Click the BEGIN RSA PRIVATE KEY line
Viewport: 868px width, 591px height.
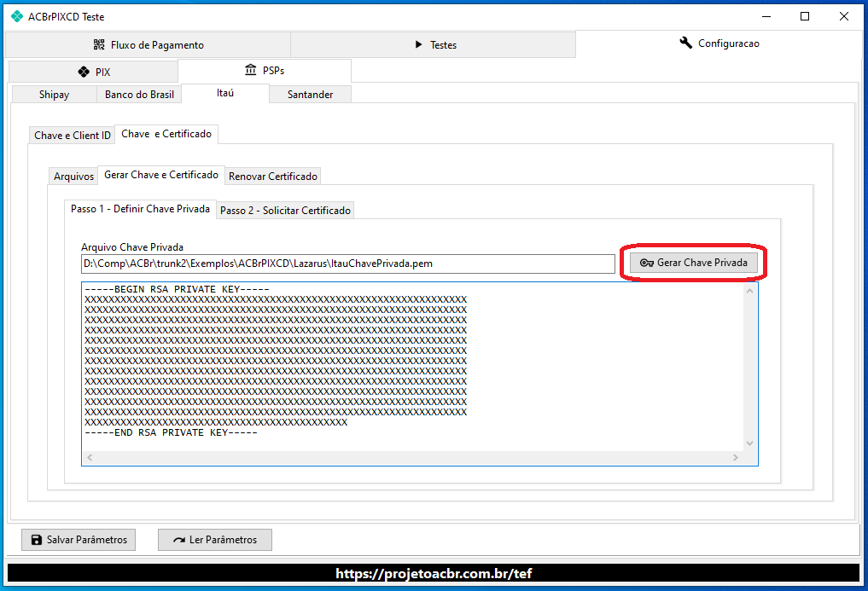(178, 289)
